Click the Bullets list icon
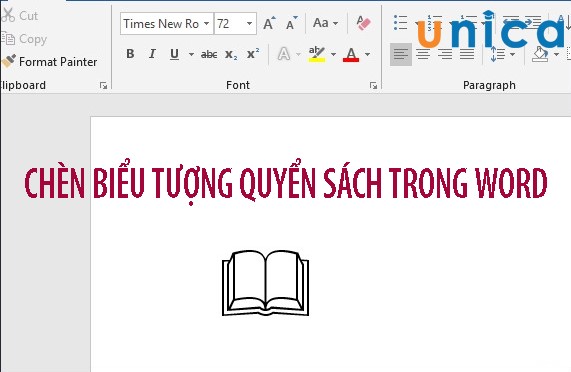 pos(401,23)
